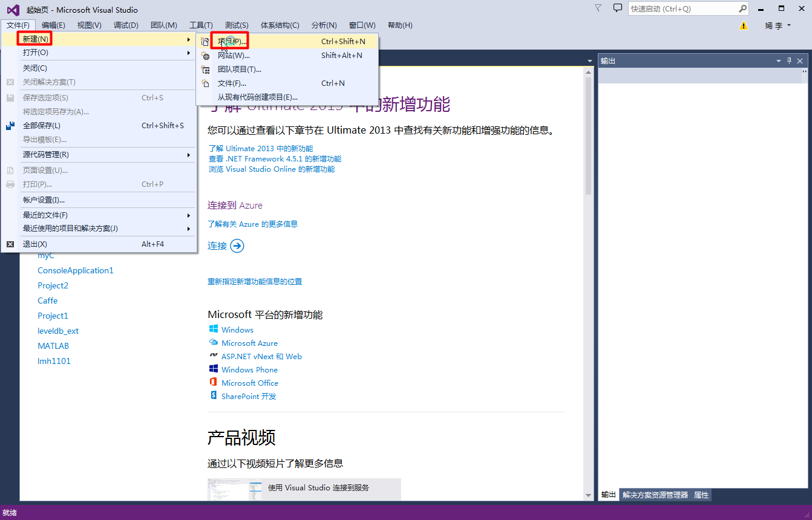Click the ASP.NET vNext 和 Web icon
Screen dimensions: 812x520
[x=214, y=356]
